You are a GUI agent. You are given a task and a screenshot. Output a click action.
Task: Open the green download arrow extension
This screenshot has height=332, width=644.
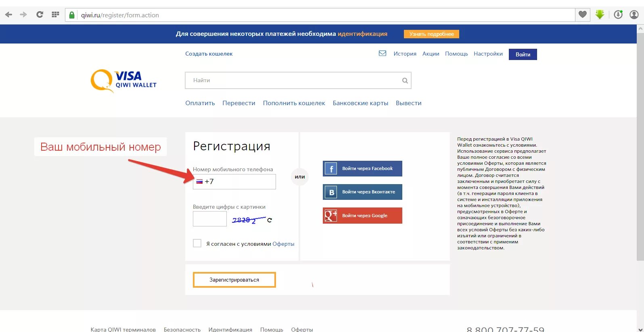click(600, 15)
